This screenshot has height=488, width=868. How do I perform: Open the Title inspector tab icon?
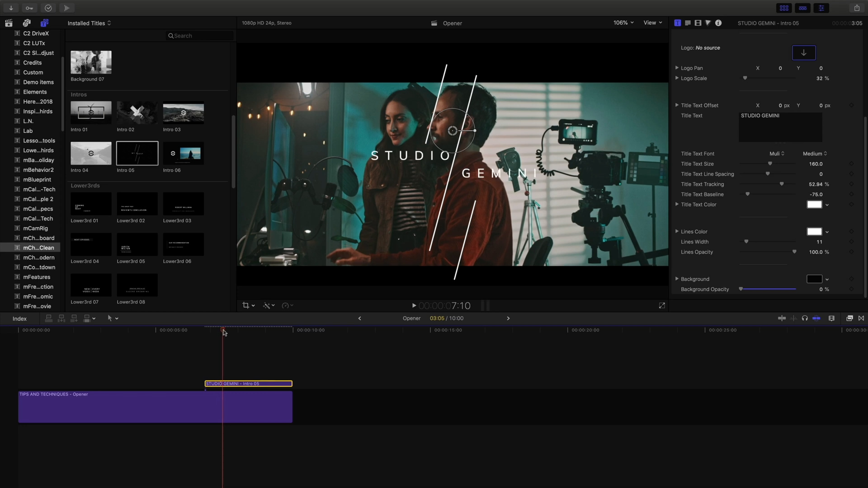coord(677,23)
